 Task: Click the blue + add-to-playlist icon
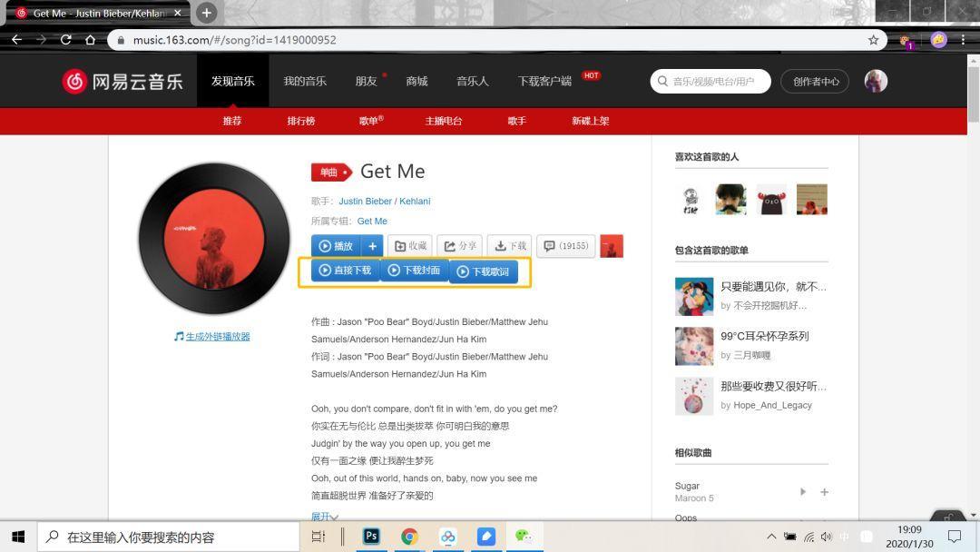(372, 245)
